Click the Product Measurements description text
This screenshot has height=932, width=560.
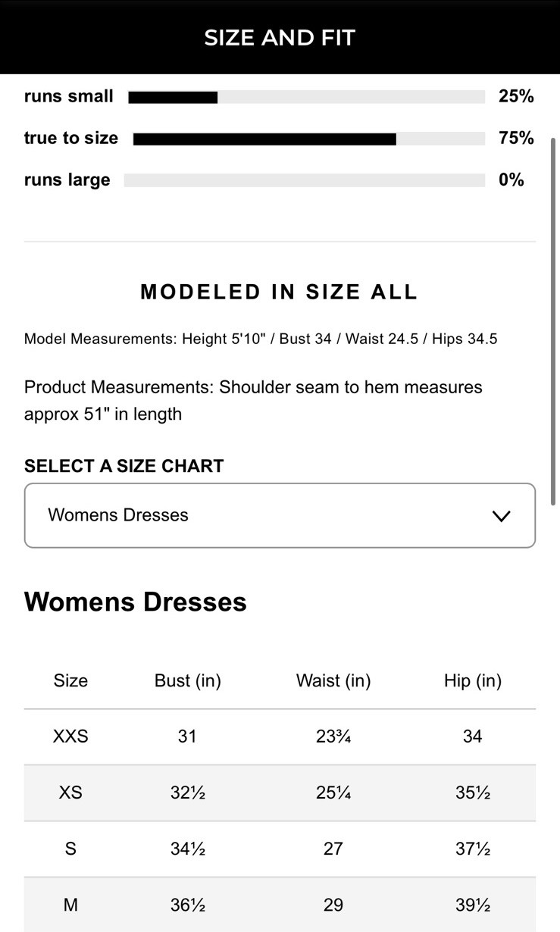coord(253,400)
